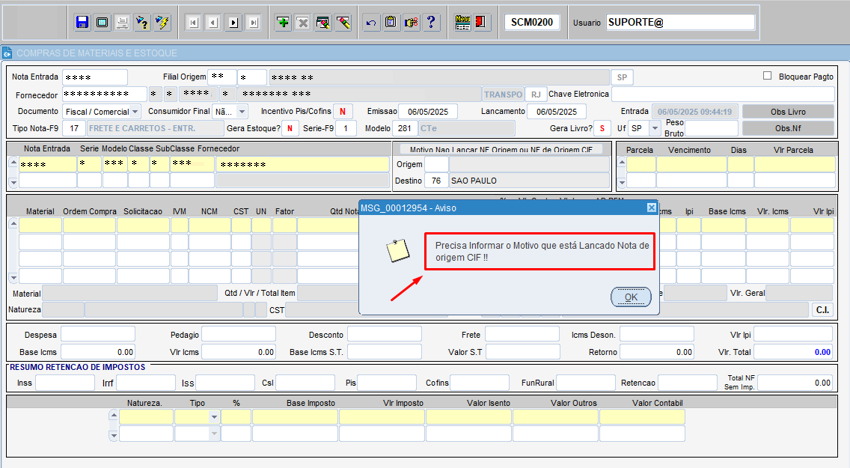This screenshot has height=468, width=850.
Task: Click the Obs Livro button
Action: (x=788, y=112)
